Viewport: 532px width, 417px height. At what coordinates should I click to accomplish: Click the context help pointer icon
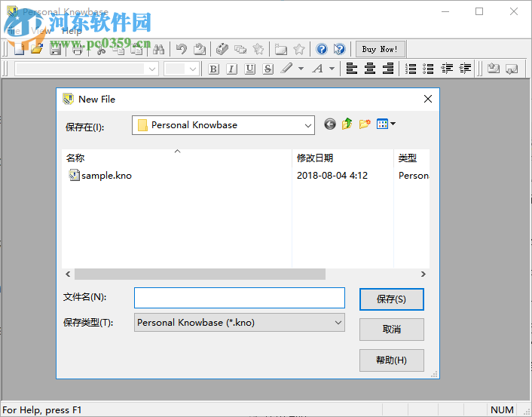(x=339, y=49)
